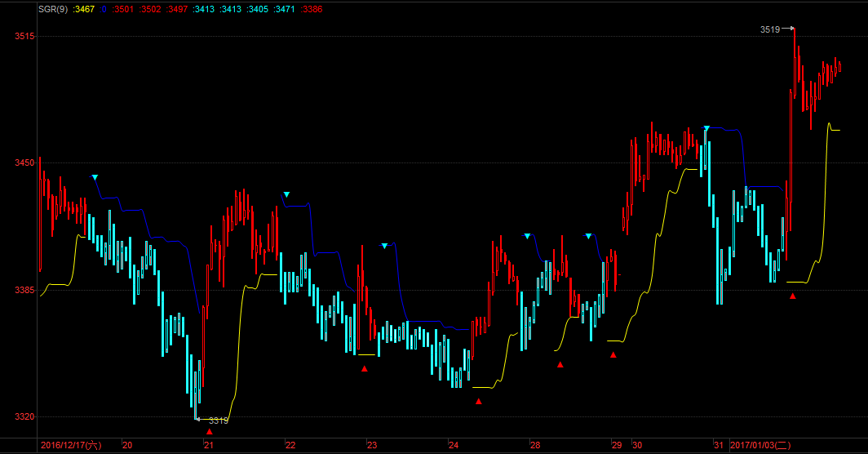Screen dimensions: 868x454
Task: Click the cyan down-triangle in the 12/17 session
Action: point(95,177)
